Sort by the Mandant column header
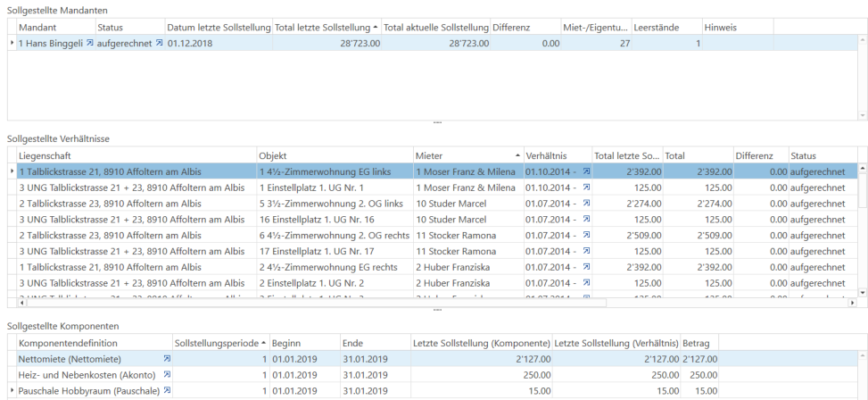 click(56, 27)
